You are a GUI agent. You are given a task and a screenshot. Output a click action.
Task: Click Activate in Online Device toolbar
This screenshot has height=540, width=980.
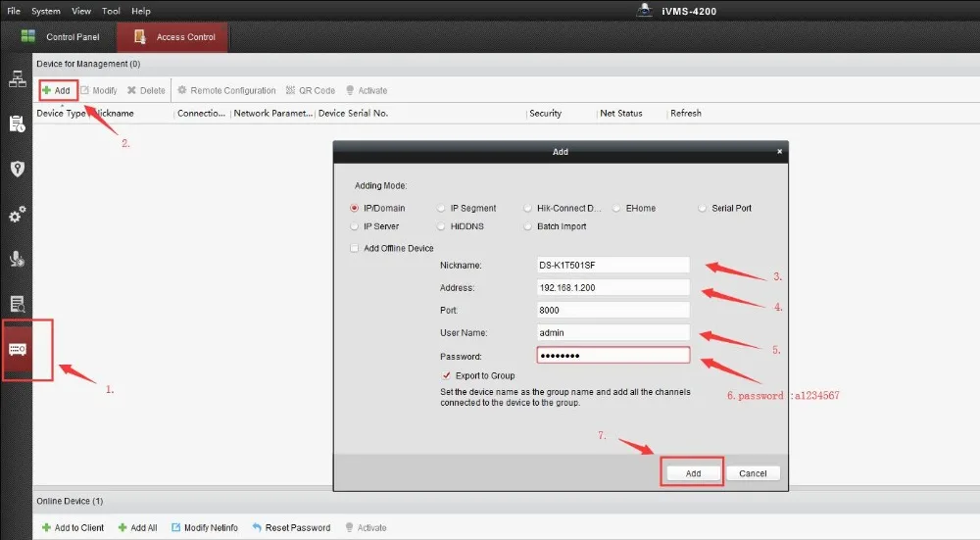[x=367, y=527]
